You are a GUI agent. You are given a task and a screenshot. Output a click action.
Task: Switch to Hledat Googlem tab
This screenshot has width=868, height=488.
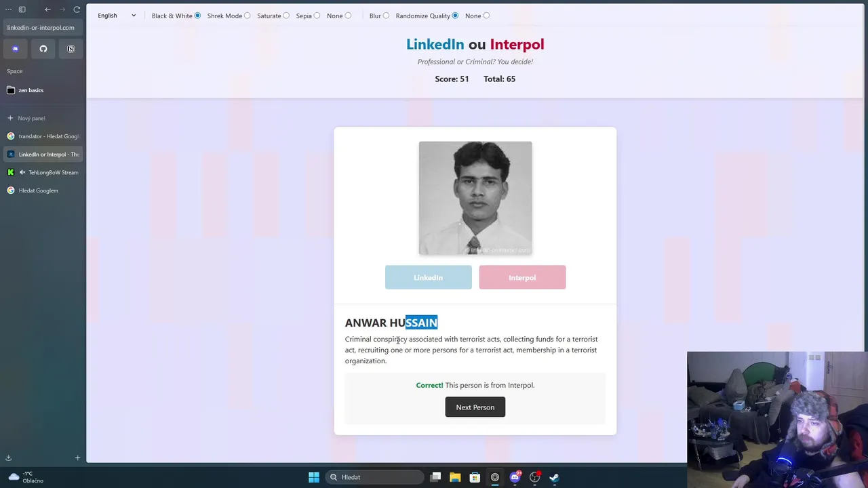pyautogui.click(x=43, y=190)
